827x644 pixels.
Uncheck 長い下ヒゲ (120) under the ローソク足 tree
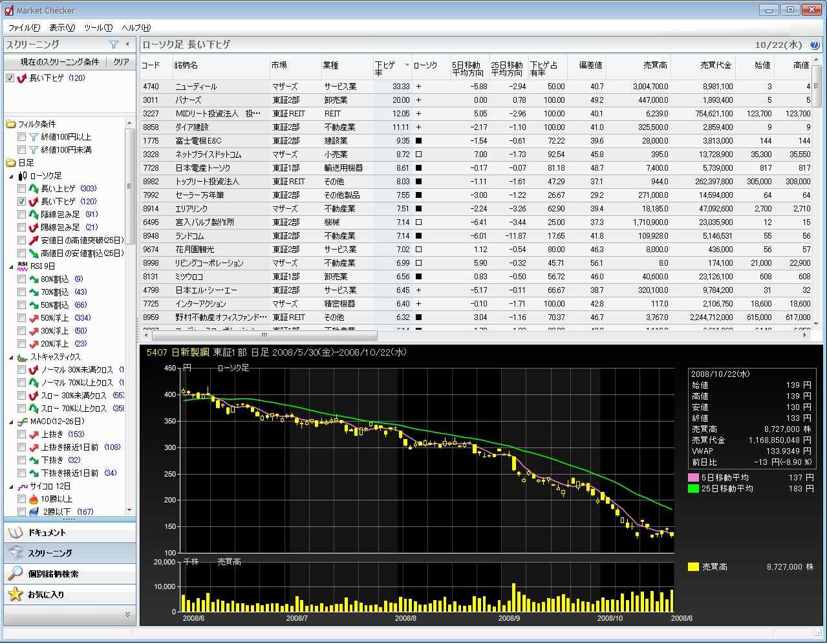(22, 202)
